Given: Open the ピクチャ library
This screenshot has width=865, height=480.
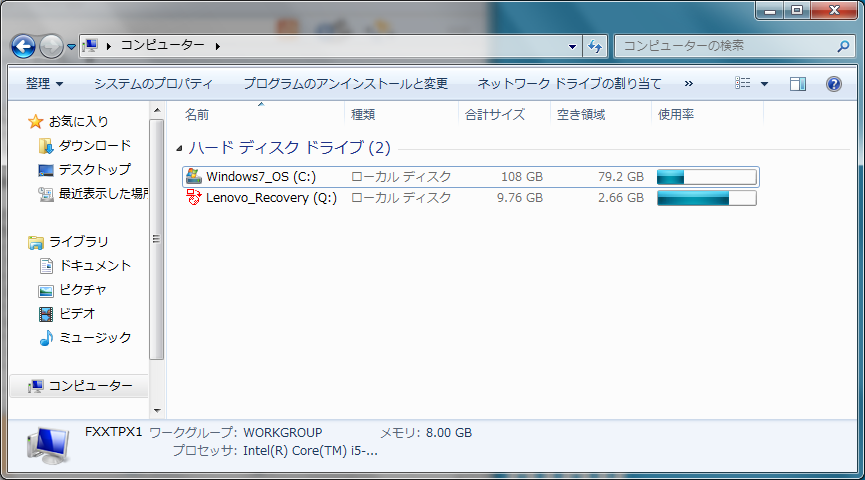Looking at the screenshot, I should [83, 290].
